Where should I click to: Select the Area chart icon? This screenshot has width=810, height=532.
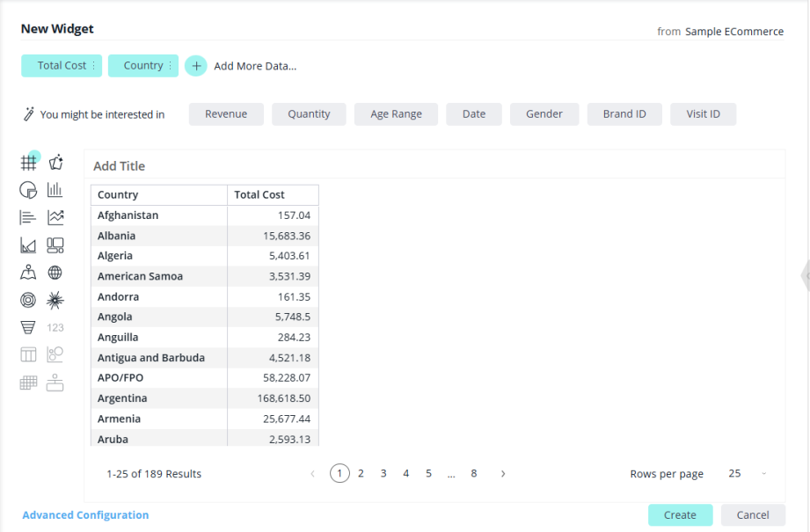click(x=28, y=245)
